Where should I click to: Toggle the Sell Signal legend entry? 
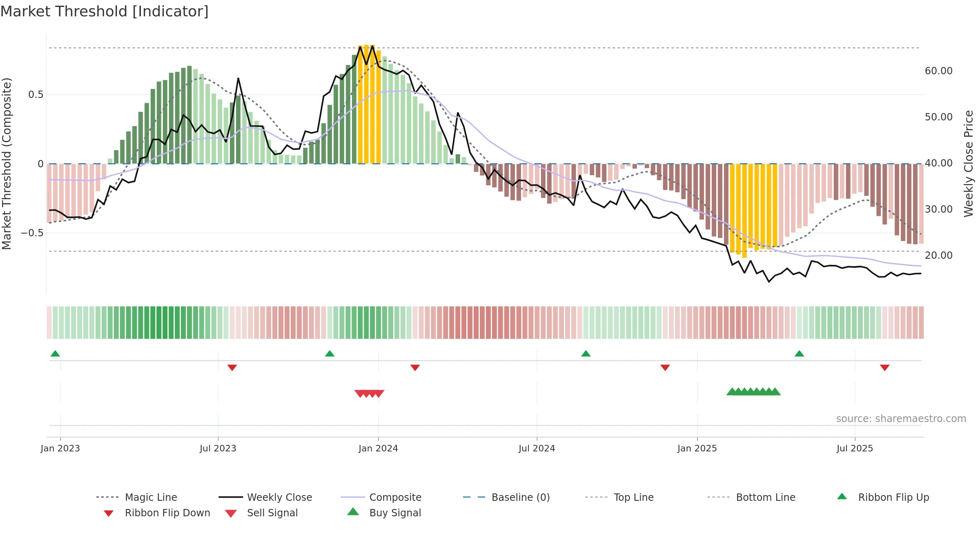point(261,513)
